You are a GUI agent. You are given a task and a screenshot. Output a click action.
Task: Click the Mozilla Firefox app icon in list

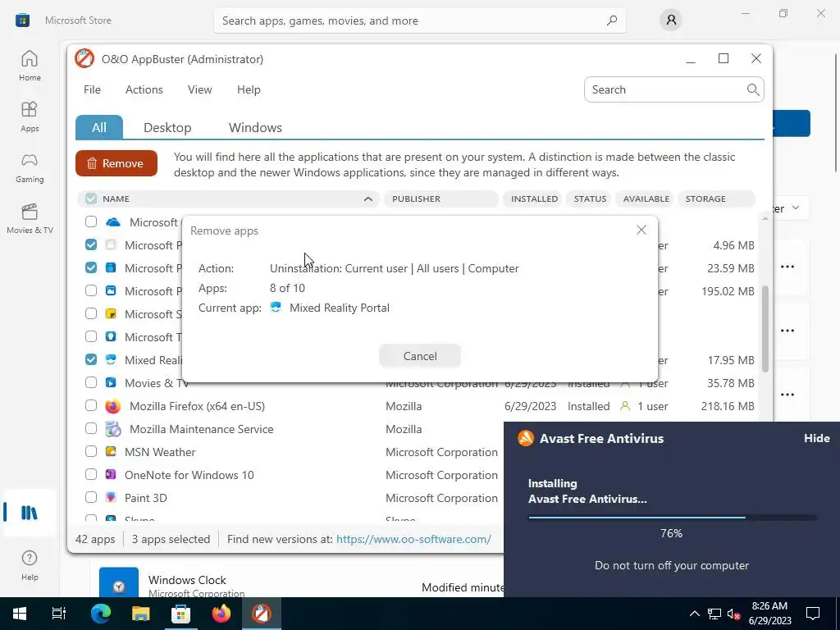coord(112,406)
